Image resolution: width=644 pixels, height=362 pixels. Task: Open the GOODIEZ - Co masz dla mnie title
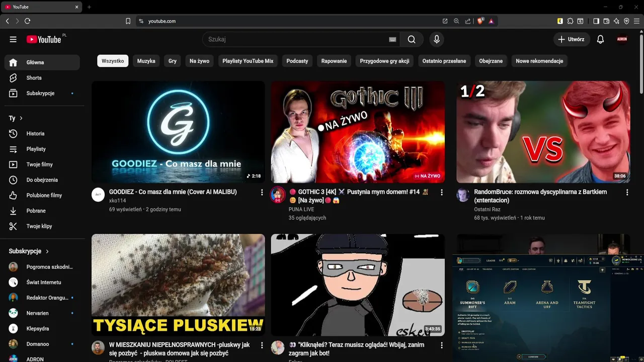pyautogui.click(x=173, y=192)
